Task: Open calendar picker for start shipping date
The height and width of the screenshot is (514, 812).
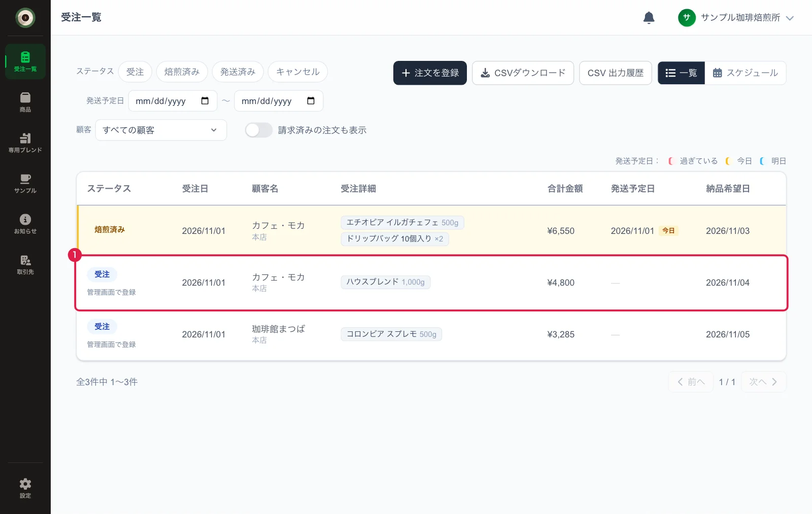Action: (205, 101)
